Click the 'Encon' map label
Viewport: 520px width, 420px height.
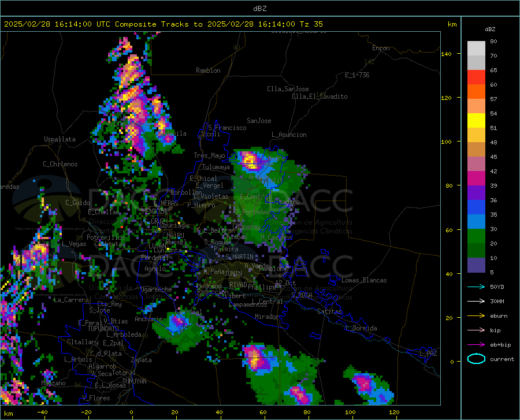tap(381, 48)
